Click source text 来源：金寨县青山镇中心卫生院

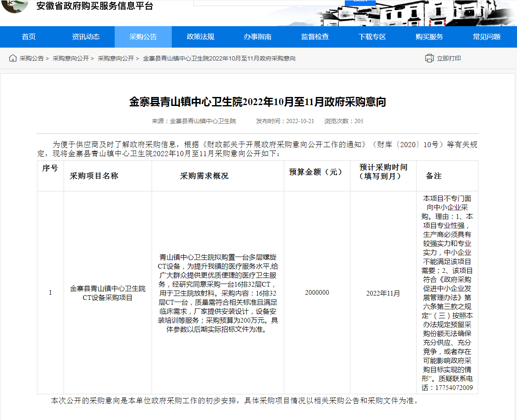click(x=194, y=121)
